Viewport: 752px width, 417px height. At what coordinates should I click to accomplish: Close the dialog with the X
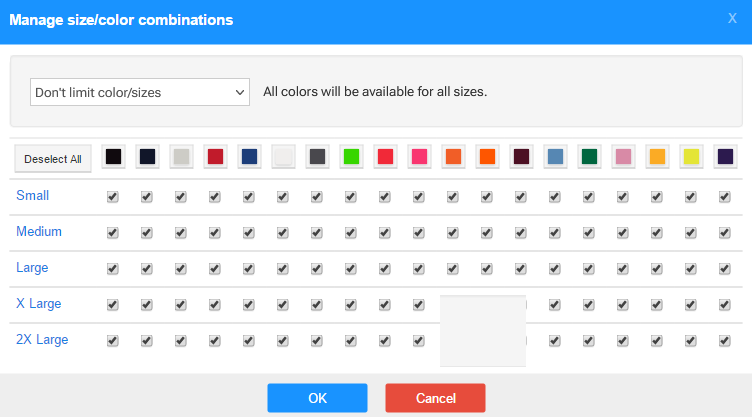[x=732, y=18]
